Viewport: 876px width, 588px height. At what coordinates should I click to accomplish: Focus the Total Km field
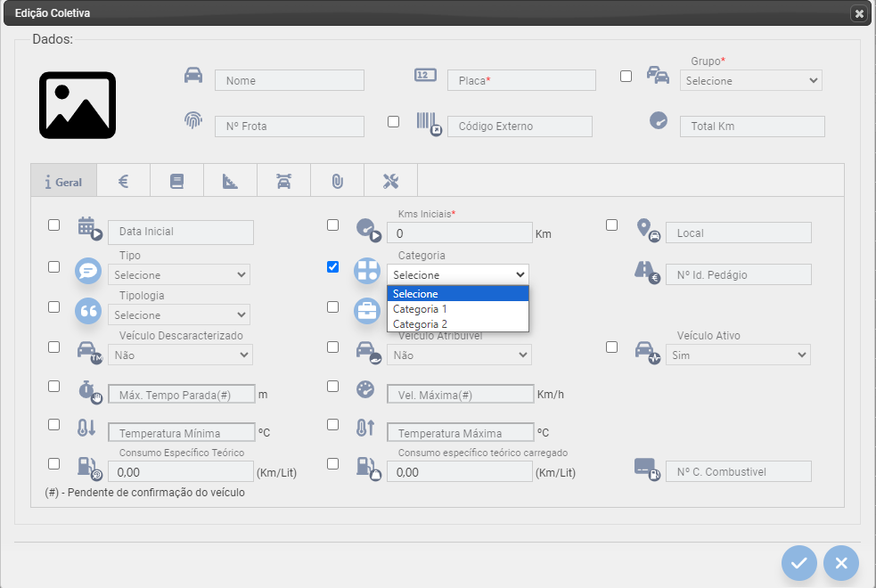tap(752, 127)
